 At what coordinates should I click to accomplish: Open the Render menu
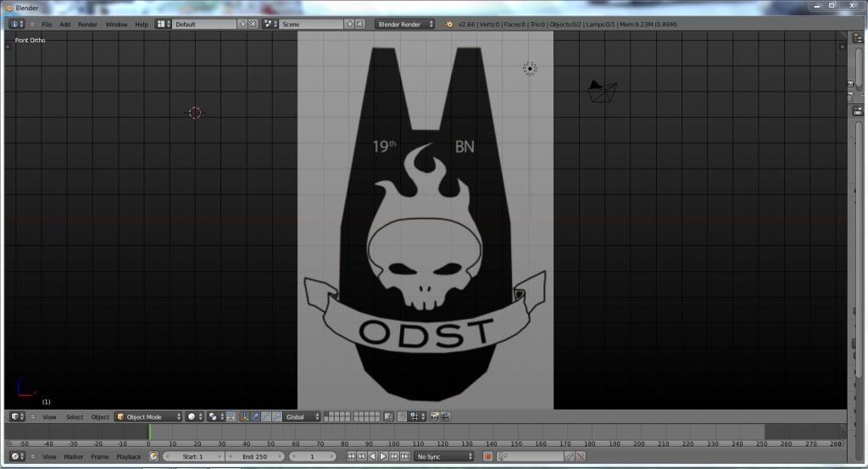87,25
